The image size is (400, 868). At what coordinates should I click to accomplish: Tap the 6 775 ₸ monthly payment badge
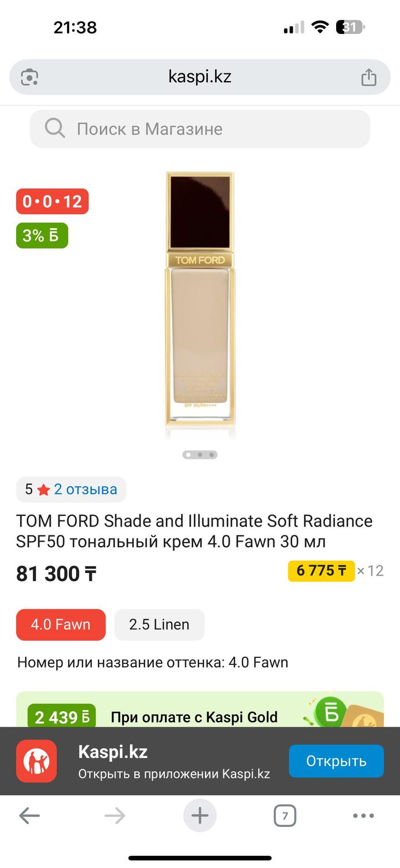click(321, 571)
